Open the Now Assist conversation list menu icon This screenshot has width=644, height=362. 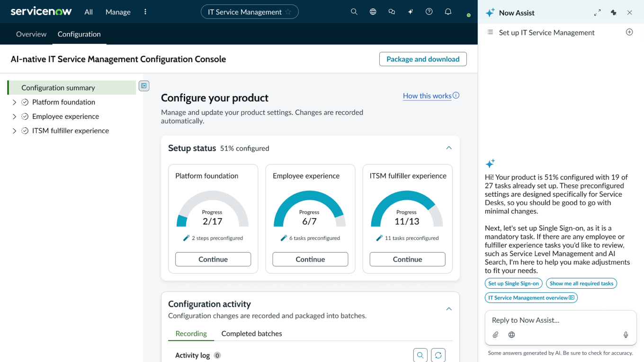(x=490, y=32)
